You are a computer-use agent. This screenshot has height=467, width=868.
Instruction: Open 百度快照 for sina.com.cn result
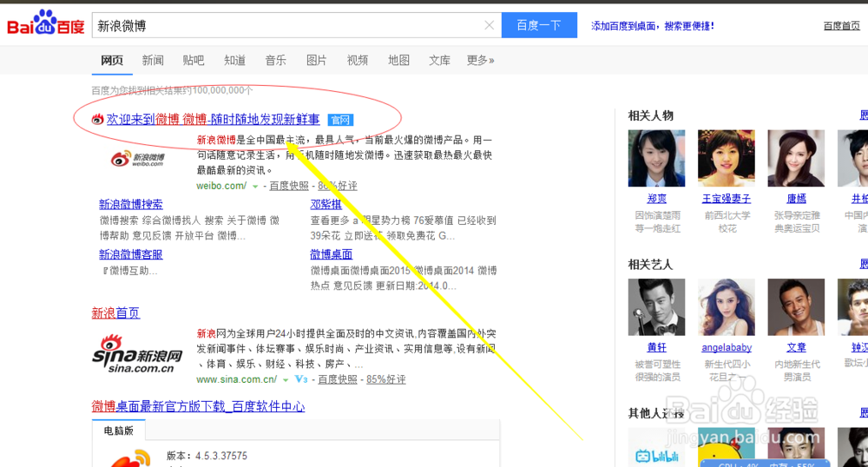pyautogui.click(x=337, y=379)
